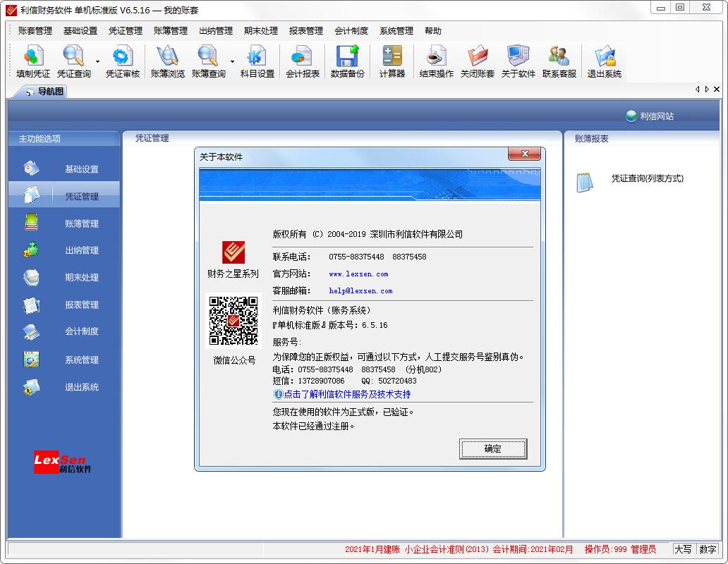
Task: Click 确定 in the about dialog
Action: [x=493, y=448]
